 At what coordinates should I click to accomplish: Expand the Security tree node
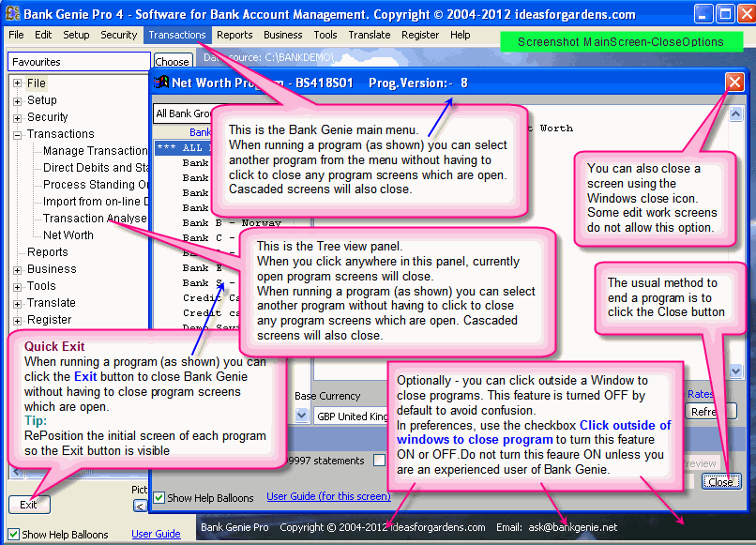[x=18, y=118]
